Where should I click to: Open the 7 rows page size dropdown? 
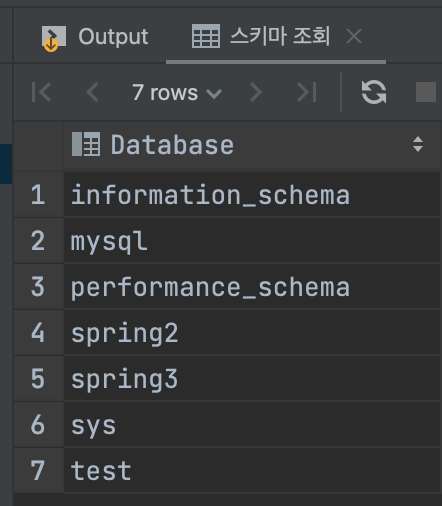click(x=176, y=92)
